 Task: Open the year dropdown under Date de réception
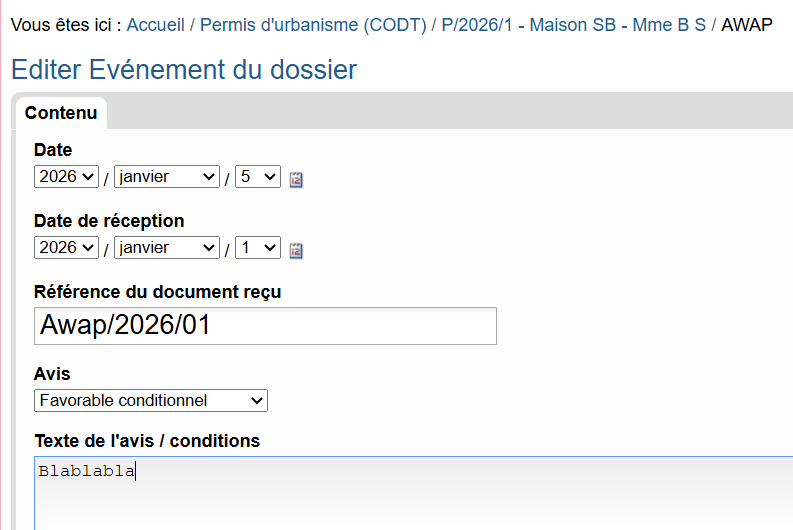[67, 247]
